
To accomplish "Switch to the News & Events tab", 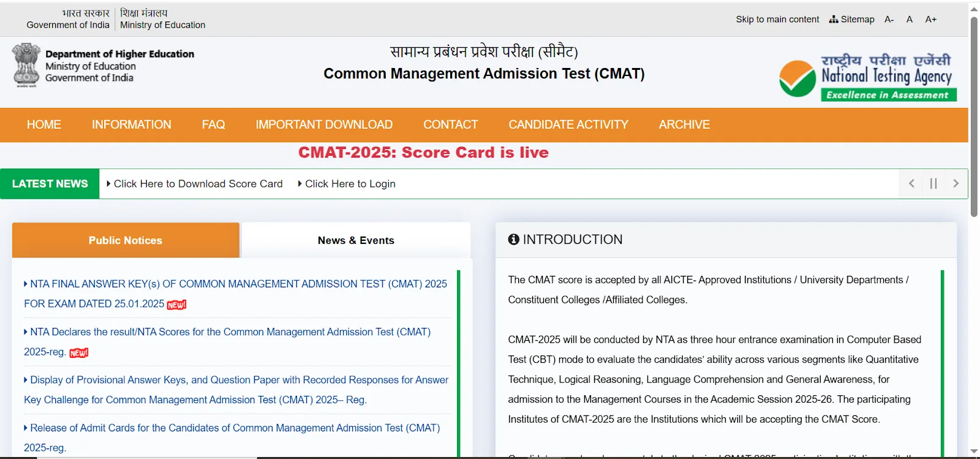I will [x=356, y=240].
